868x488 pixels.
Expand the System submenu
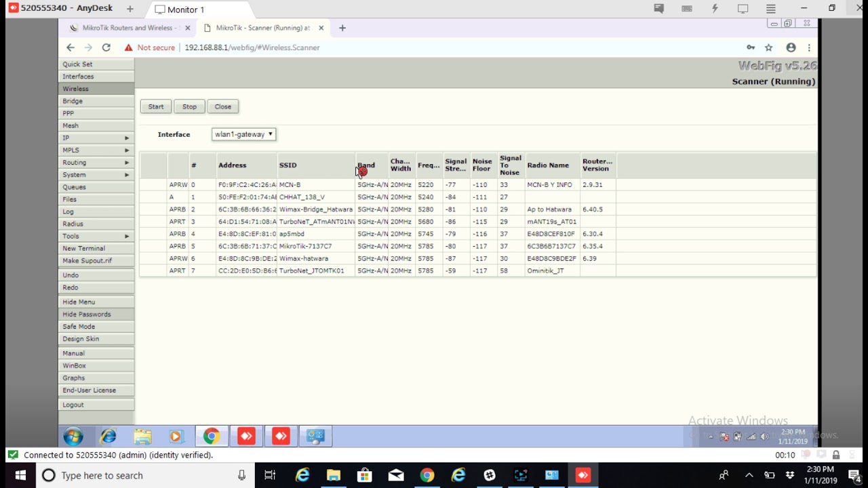pos(96,175)
